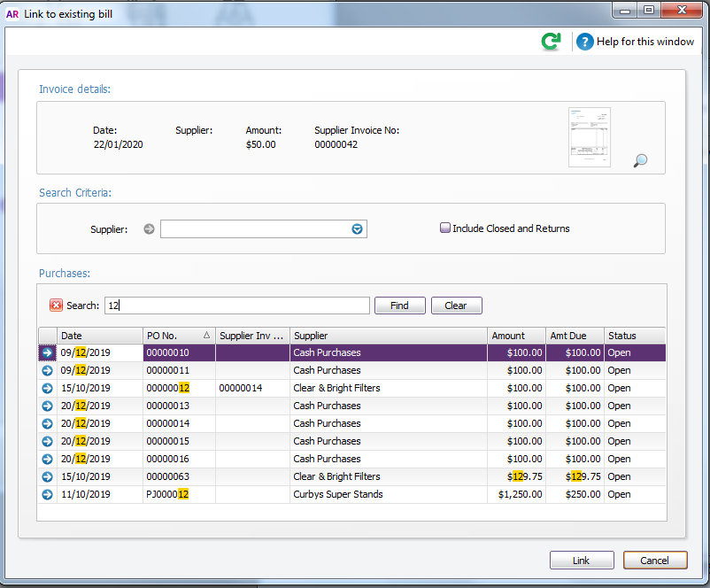Open the arrow for PO 00000011 row

pos(47,370)
